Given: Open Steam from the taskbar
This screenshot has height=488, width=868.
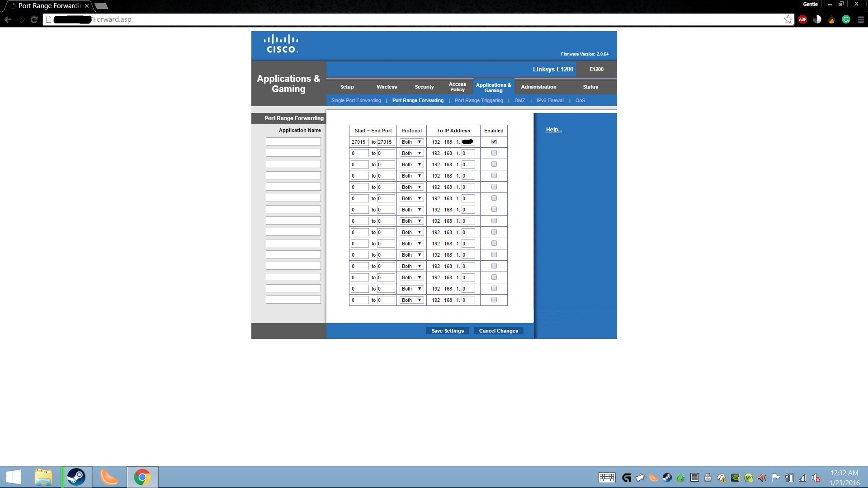Looking at the screenshot, I should (x=76, y=477).
